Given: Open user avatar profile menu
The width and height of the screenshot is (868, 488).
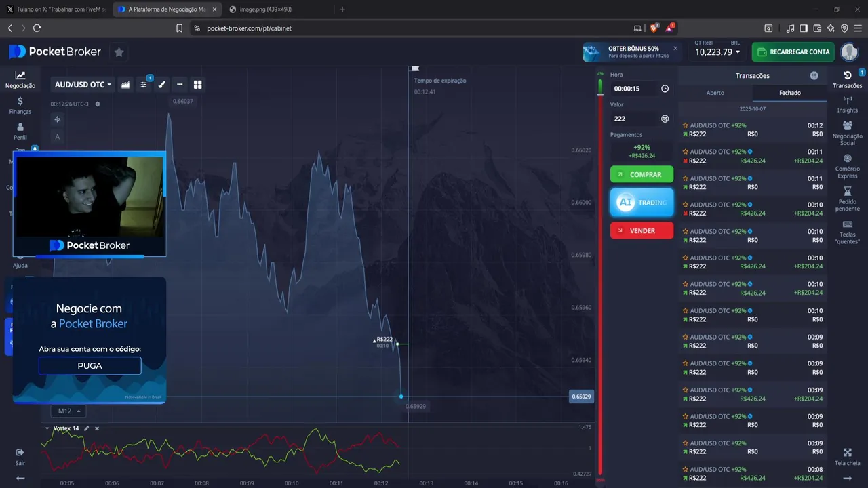Looking at the screenshot, I should (850, 52).
